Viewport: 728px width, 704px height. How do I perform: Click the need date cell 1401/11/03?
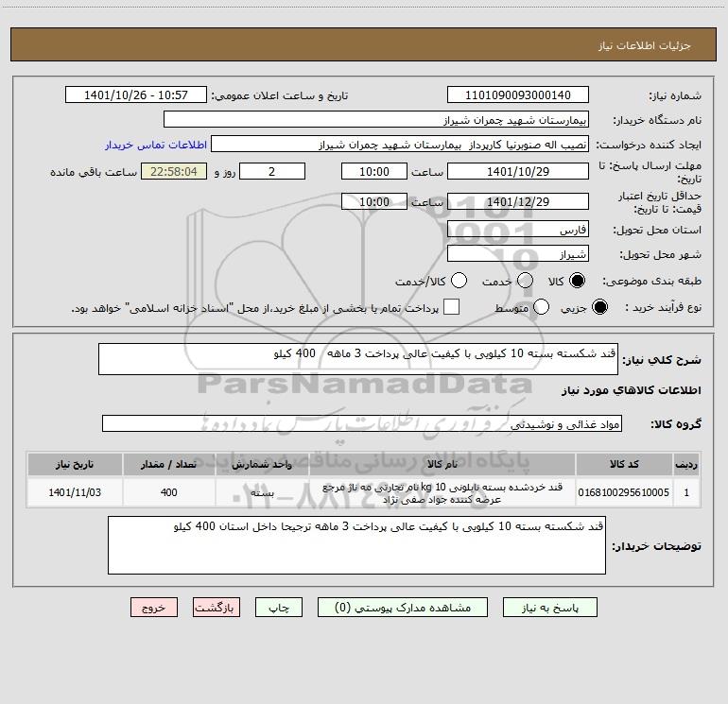pos(75,492)
